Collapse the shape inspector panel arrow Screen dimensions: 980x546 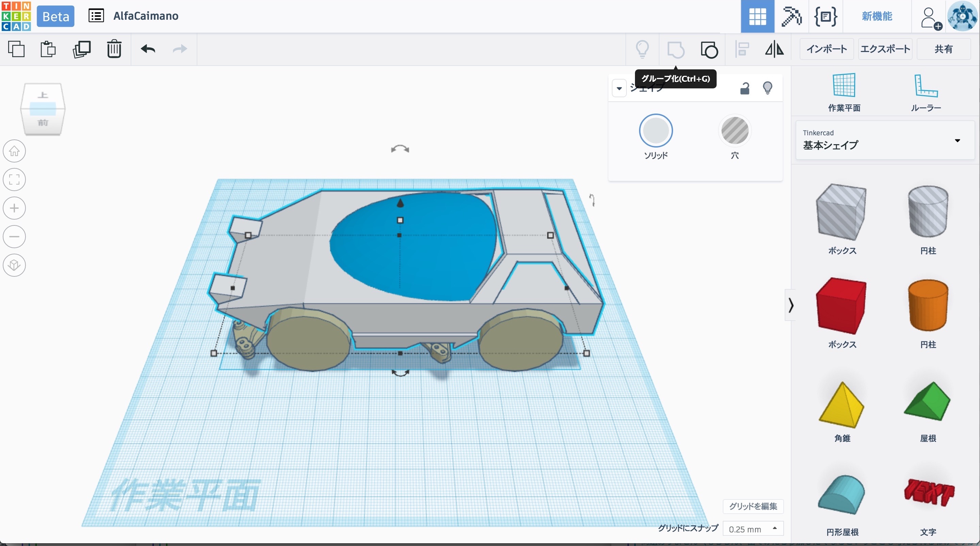[619, 88]
